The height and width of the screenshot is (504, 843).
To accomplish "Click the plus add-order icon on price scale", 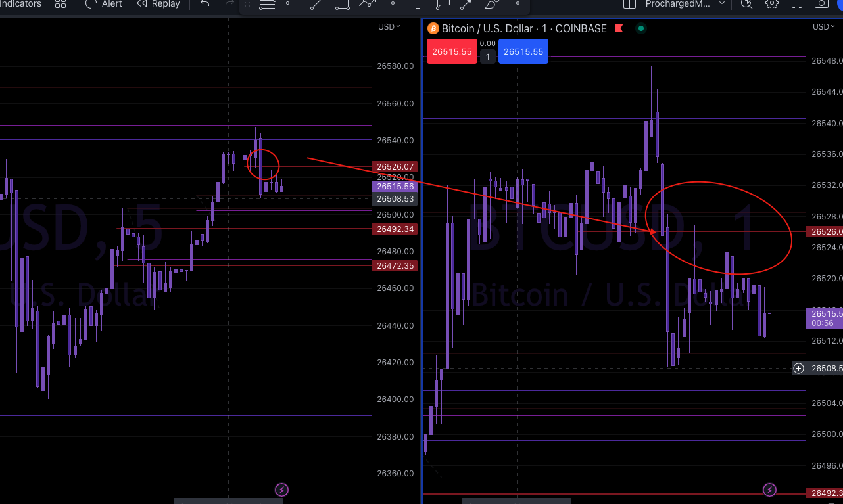I will point(798,368).
